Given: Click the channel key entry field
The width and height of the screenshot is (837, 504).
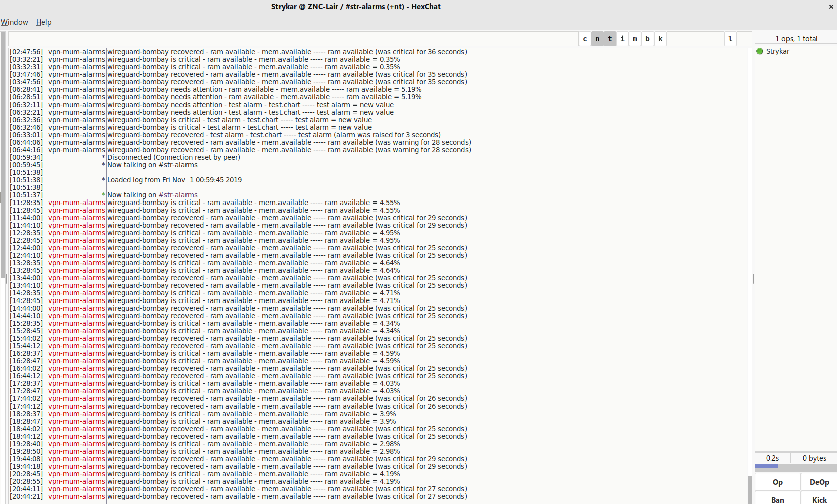Looking at the screenshot, I should coord(696,38).
